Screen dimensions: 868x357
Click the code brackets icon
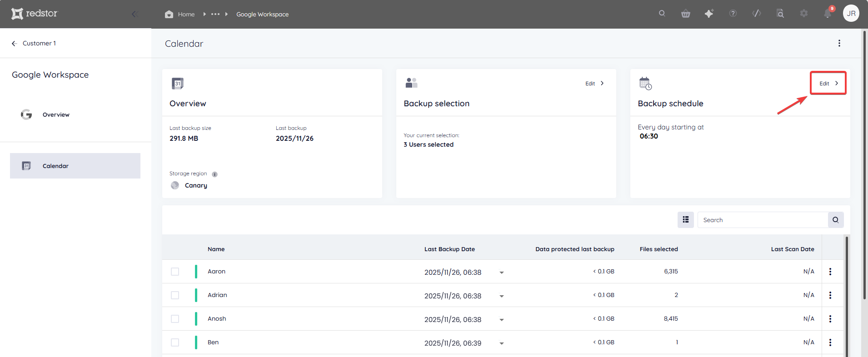(x=757, y=14)
